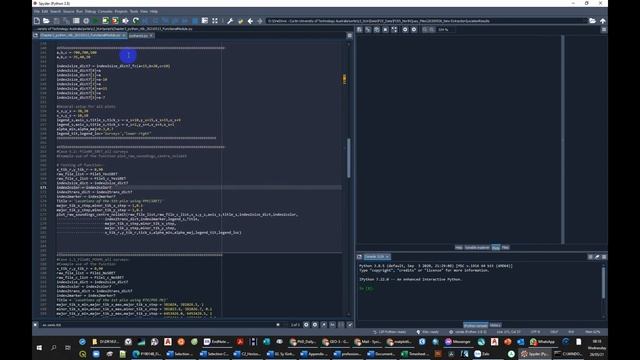
Task: Close the Console 1/A tab
Action: point(387,257)
